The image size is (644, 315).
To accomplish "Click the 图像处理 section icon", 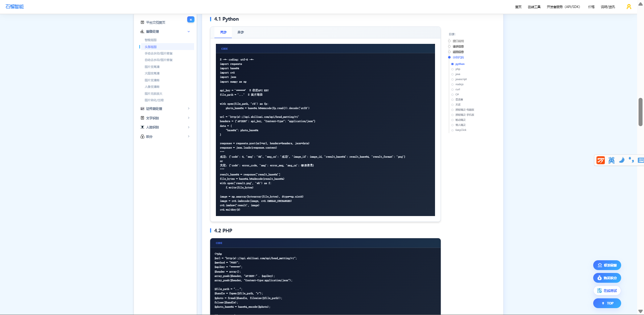I will pyautogui.click(x=142, y=32).
